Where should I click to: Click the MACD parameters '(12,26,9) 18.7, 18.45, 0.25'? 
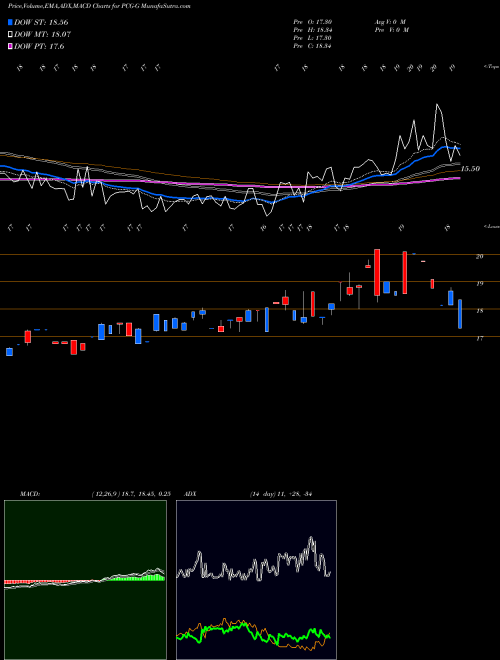[x=131, y=494]
